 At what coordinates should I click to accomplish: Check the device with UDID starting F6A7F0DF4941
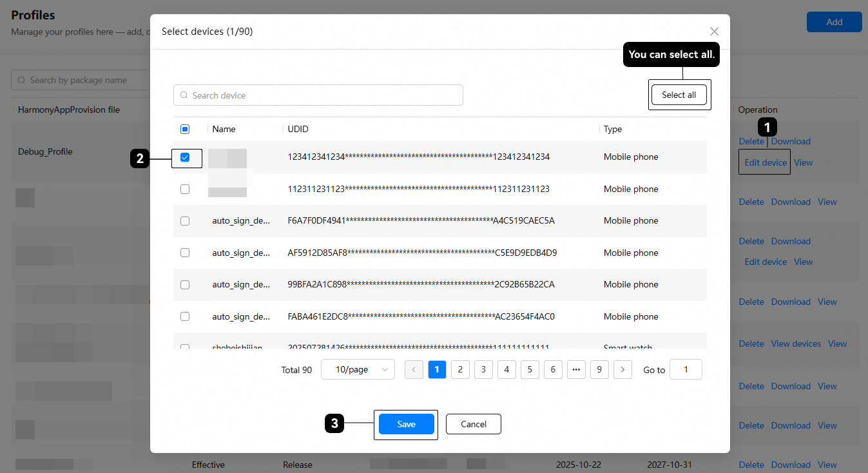185,220
